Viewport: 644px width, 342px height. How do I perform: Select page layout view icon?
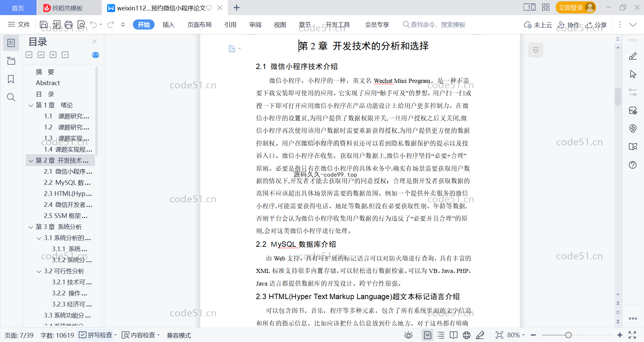428,335
